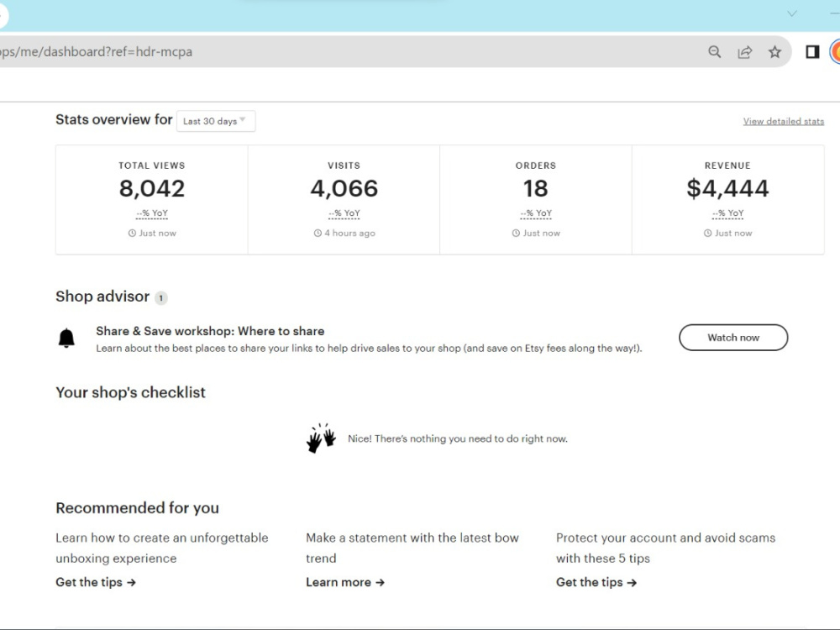The image size is (840, 630).
Task: Click the Shop advisor heading
Action: coord(102,297)
